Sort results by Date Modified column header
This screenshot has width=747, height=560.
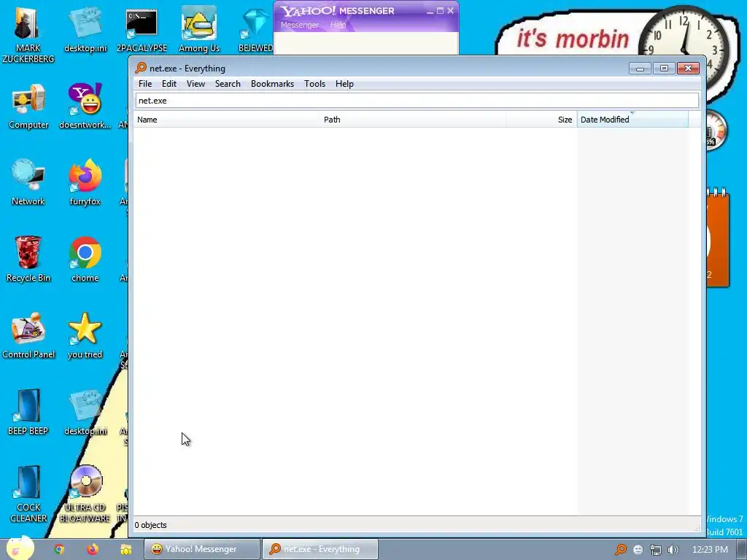click(632, 120)
